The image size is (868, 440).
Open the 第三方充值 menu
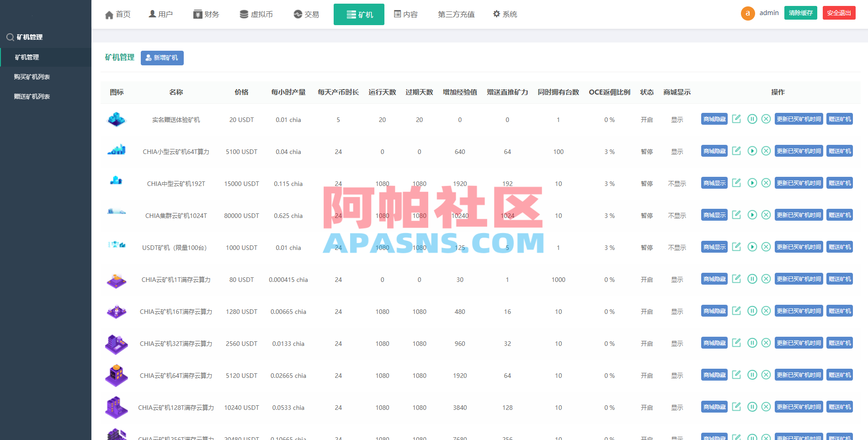(x=456, y=14)
